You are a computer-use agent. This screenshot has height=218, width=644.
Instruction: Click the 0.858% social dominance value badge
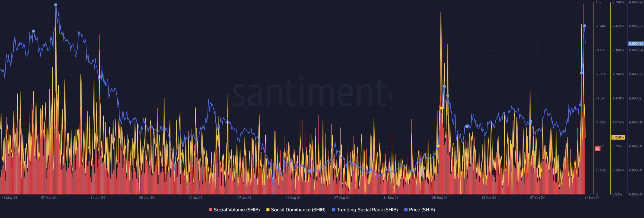pyautogui.click(x=618, y=137)
